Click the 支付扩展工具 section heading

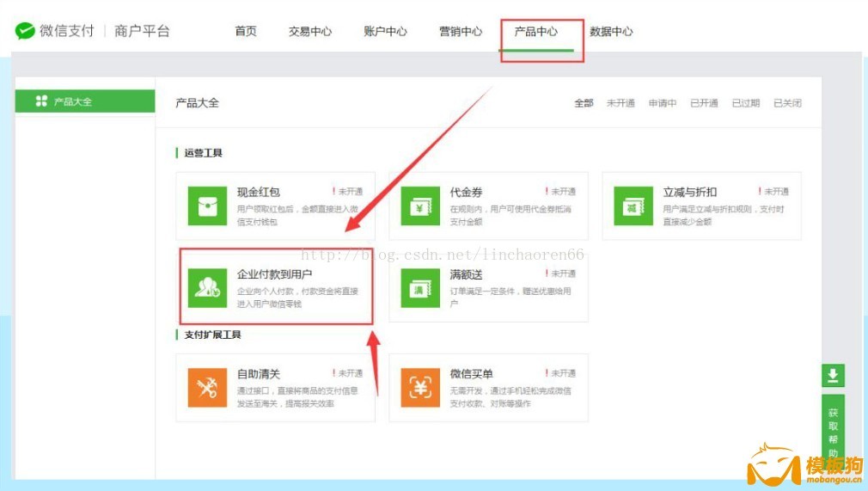tap(212, 334)
